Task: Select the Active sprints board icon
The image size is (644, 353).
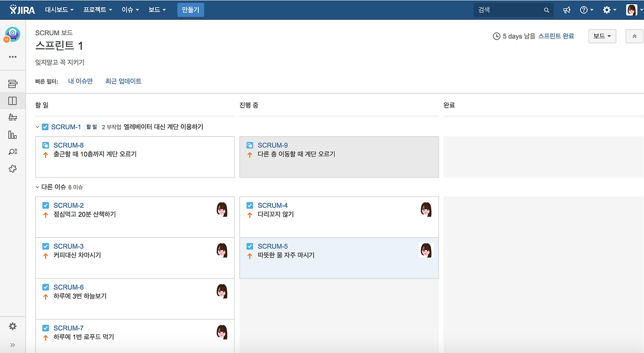Action: [13, 101]
